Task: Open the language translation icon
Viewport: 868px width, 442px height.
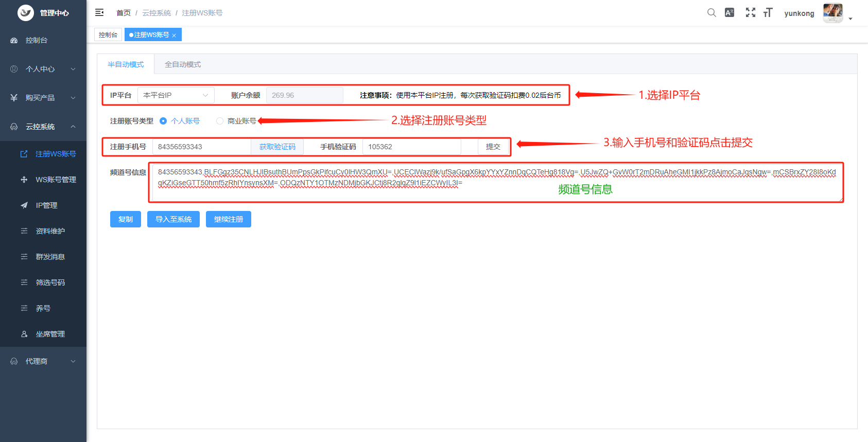Action: pos(730,13)
